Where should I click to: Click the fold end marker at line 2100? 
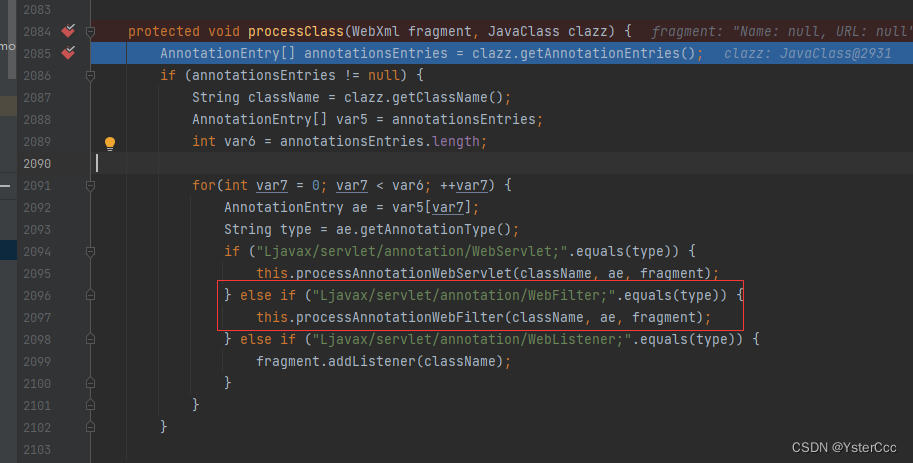point(90,383)
